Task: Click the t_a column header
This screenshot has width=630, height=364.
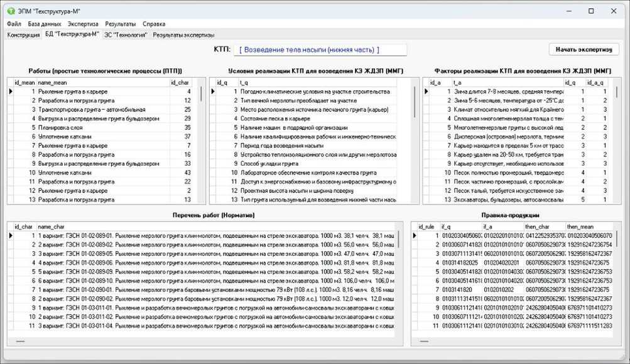Action: click(x=508, y=83)
